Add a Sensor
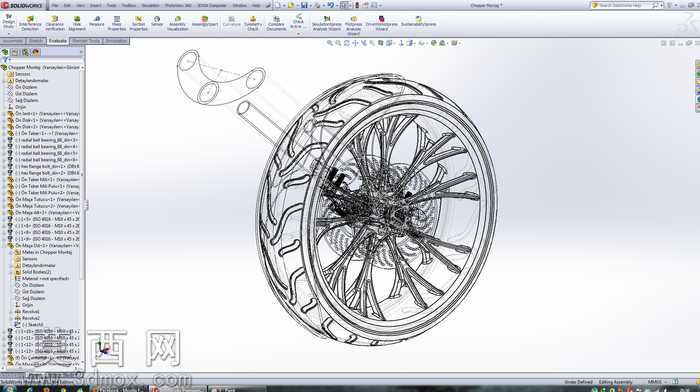The width and height of the screenshot is (700, 392). (x=157, y=21)
